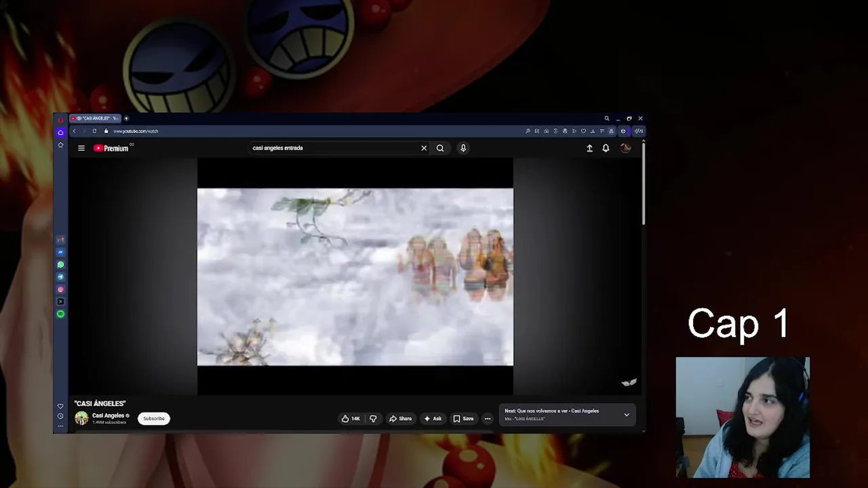Screen dimensions: 868x488
Task: Clear the YouTube search text with X
Action: 424,148
